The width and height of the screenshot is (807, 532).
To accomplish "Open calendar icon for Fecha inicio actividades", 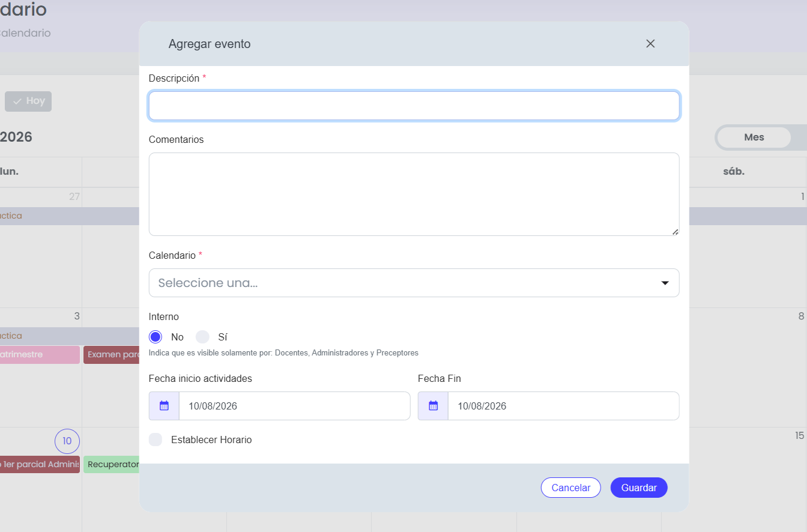I will coord(164,406).
